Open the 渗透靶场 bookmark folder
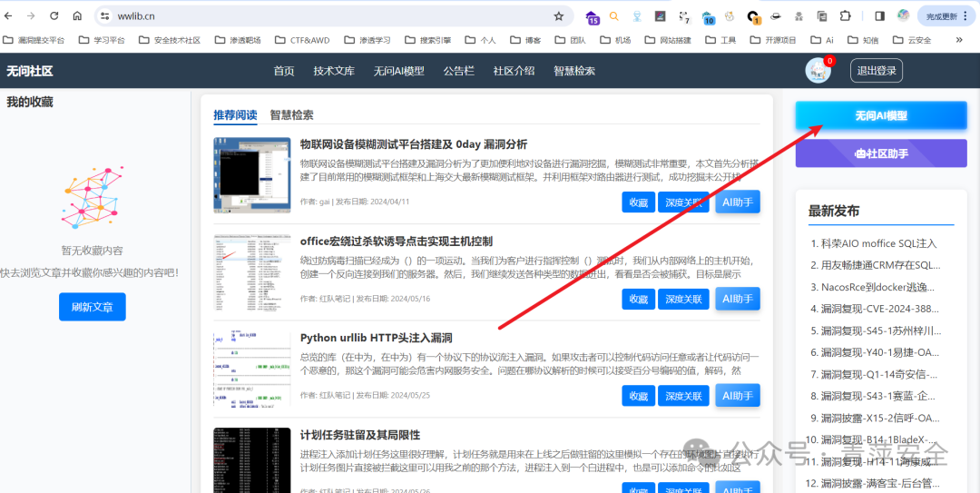 238,40
